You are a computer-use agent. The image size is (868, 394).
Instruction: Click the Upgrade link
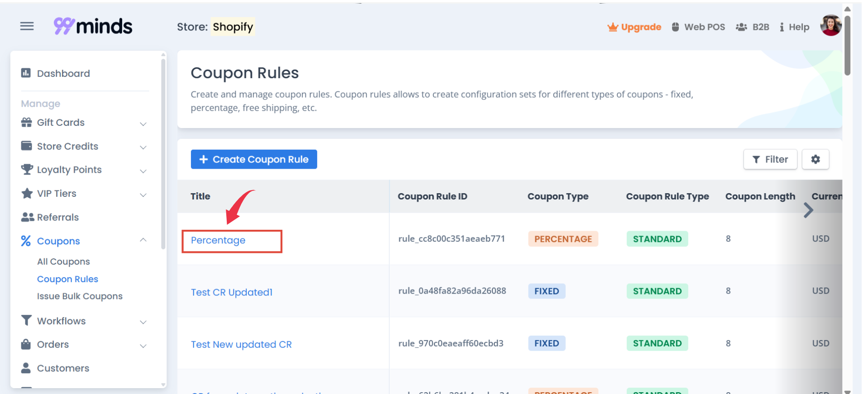pyautogui.click(x=634, y=27)
